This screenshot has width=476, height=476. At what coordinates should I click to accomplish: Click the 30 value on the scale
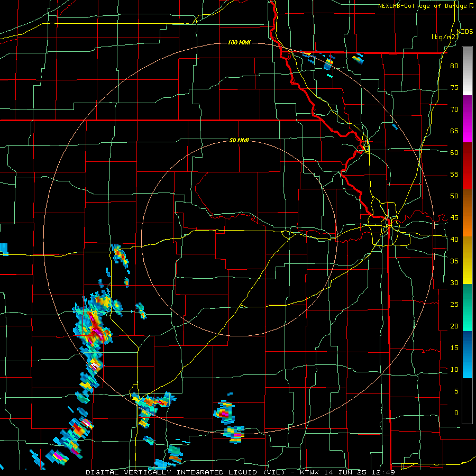click(x=454, y=283)
